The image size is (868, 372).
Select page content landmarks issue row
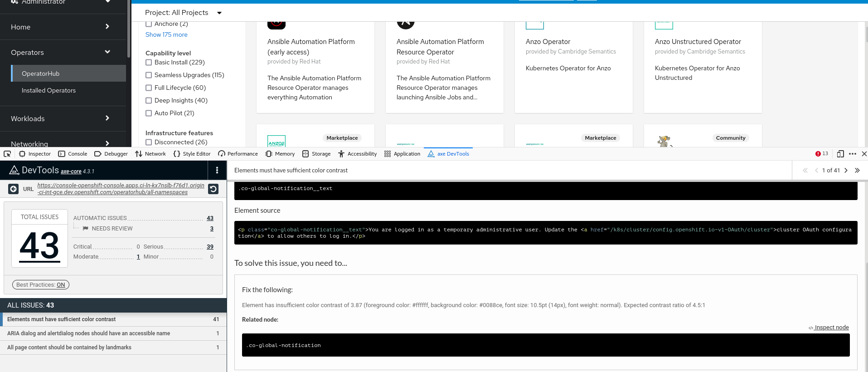click(x=113, y=348)
